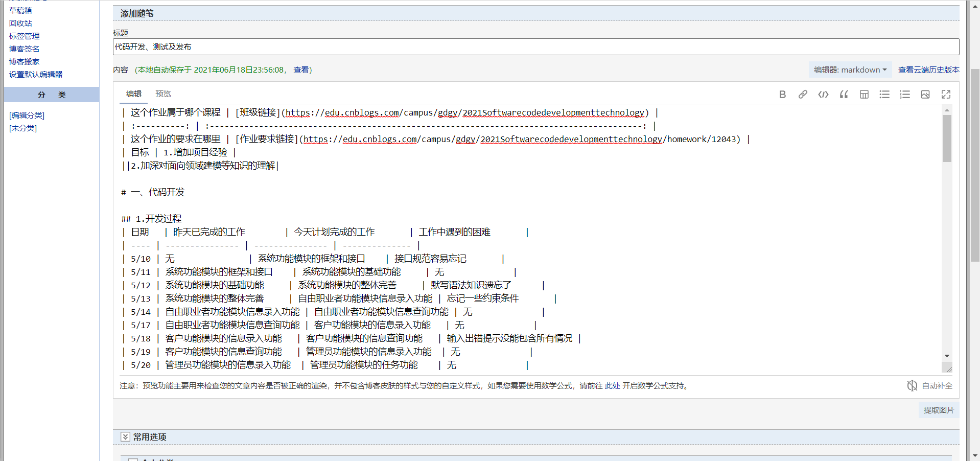The image size is (980, 461).
Task: Click the text '忘记一些约束条件'
Action: coord(483,298)
